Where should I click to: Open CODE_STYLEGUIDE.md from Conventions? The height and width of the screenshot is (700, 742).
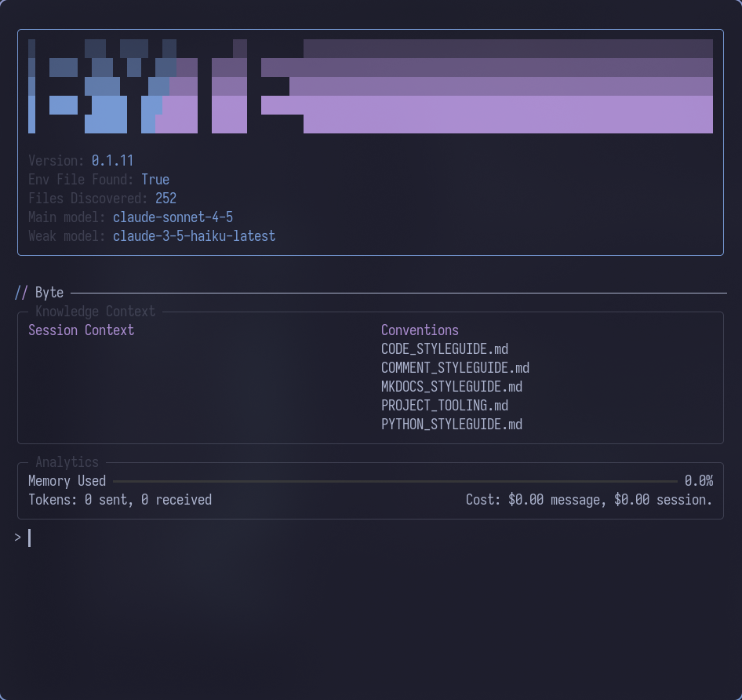[x=444, y=348]
